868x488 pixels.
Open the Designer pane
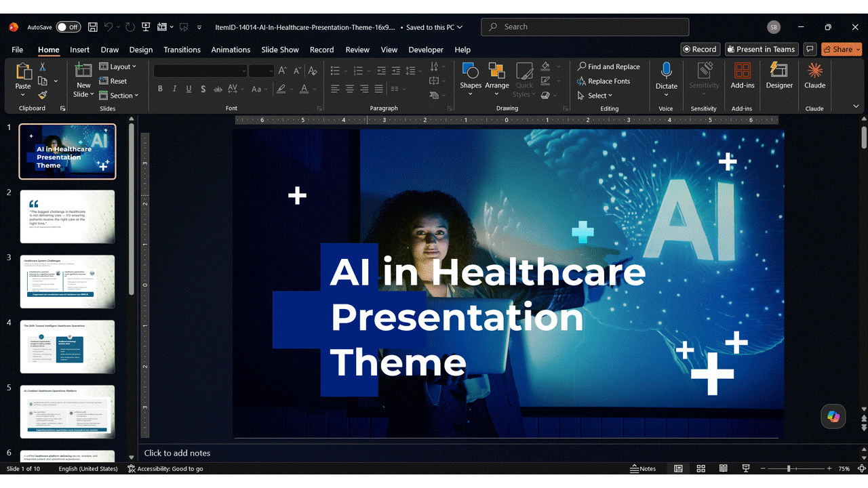click(x=779, y=76)
